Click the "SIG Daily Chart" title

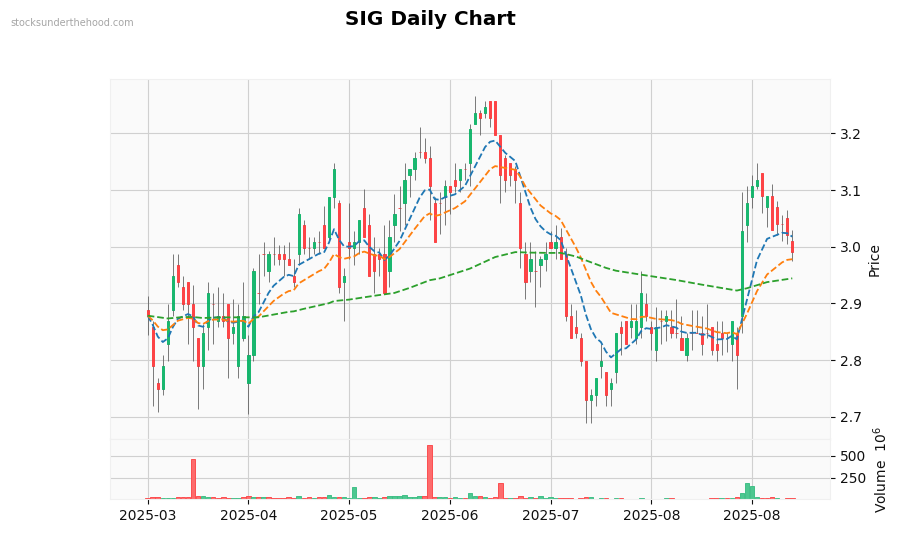coord(430,18)
